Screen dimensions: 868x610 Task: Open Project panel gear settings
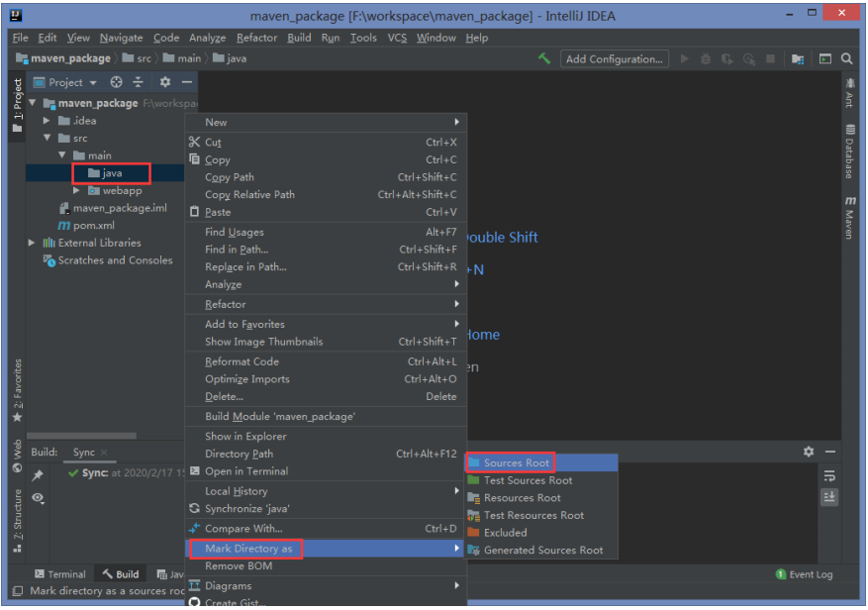tap(165, 82)
